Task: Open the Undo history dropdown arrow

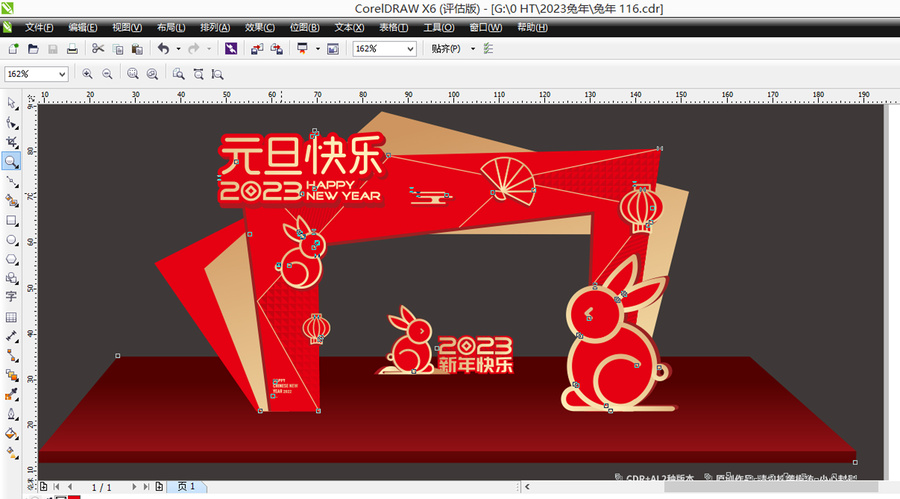Action: 179,49
